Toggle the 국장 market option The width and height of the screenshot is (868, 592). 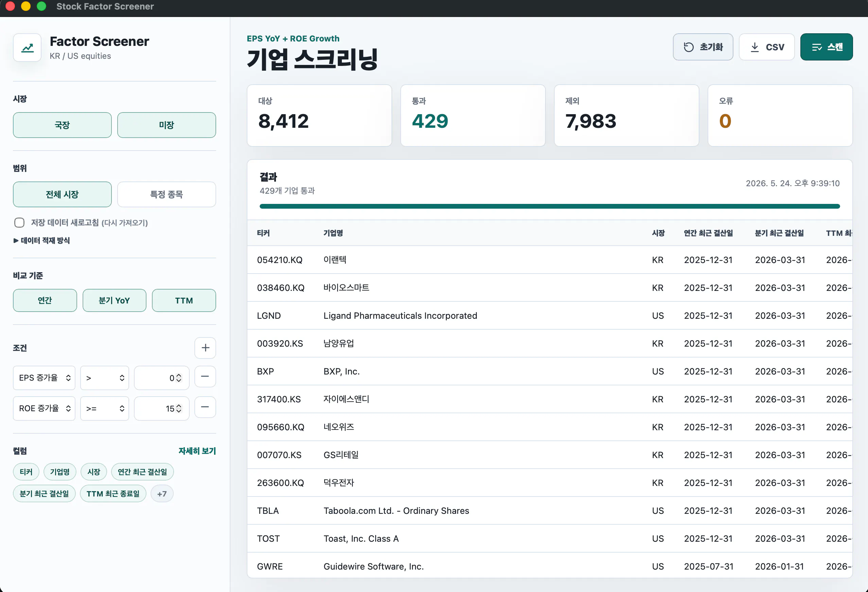(63, 125)
